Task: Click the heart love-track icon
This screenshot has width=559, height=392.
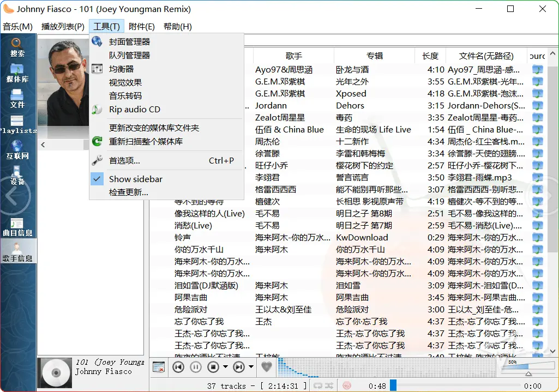Action: (x=267, y=366)
